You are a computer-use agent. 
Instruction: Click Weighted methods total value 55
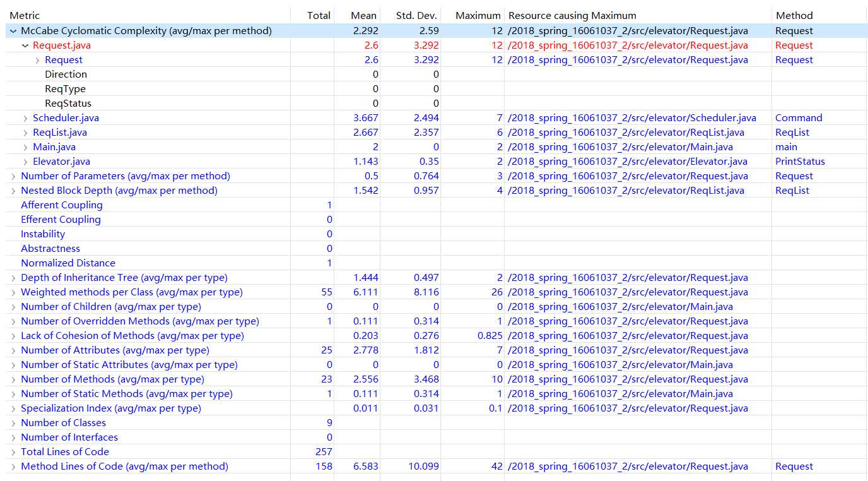327,292
